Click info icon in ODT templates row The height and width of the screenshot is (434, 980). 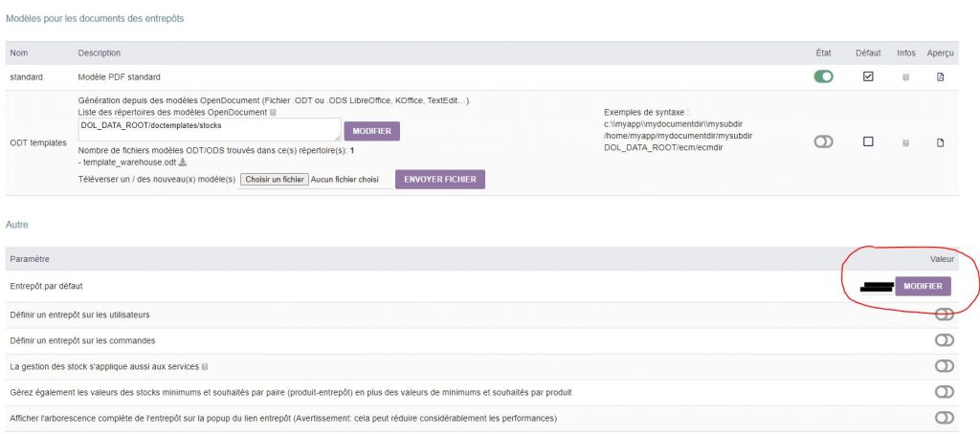coord(905,143)
